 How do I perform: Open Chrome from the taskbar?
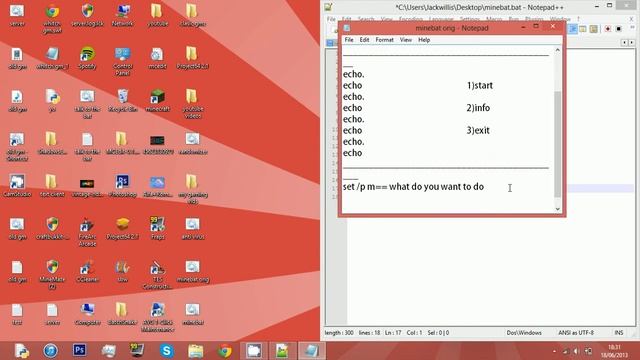coord(224,351)
